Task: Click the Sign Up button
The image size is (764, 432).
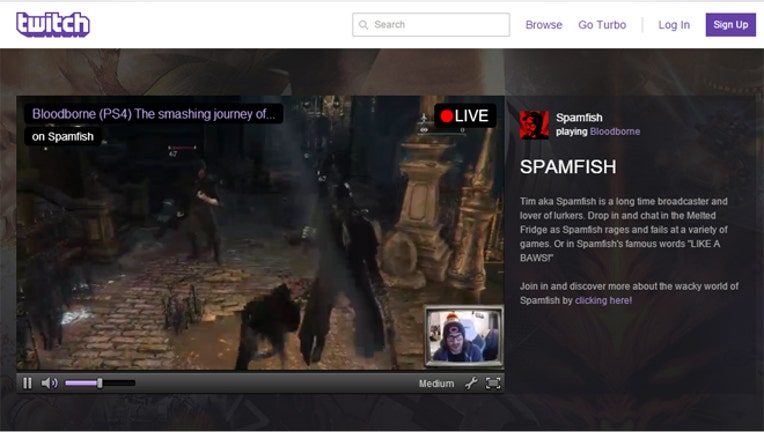Action: pos(730,25)
